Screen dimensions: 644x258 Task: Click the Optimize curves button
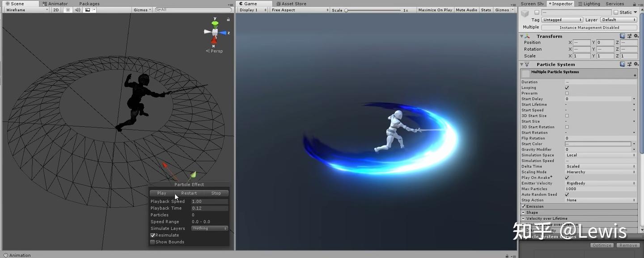click(x=602, y=245)
